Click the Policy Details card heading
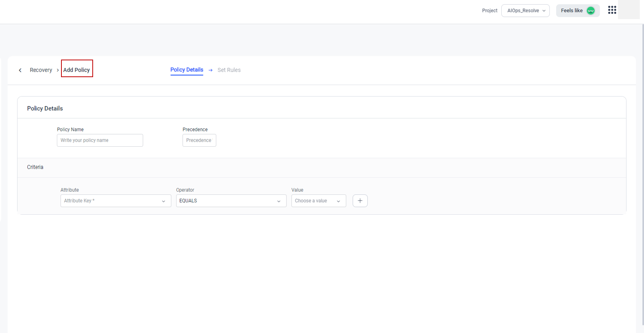The height and width of the screenshot is (333, 644). [x=45, y=108]
